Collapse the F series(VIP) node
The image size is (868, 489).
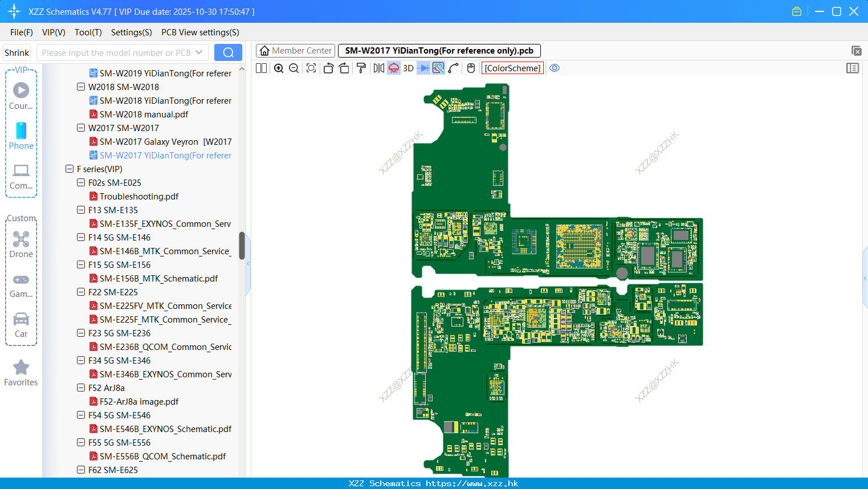tap(70, 169)
